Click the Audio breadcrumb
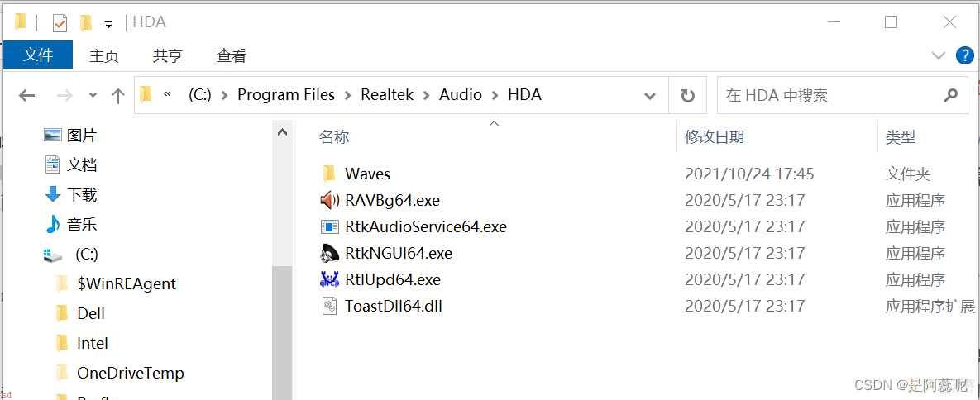Screen dimensions: 980x400 461,94
